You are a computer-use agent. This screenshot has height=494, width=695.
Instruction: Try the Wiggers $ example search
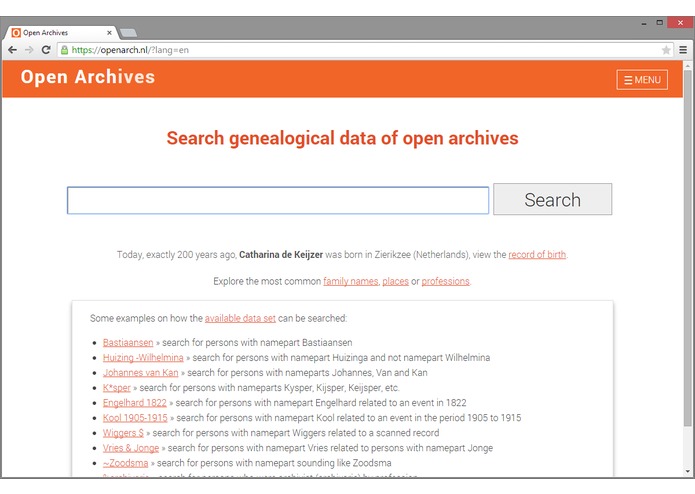tap(123, 433)
